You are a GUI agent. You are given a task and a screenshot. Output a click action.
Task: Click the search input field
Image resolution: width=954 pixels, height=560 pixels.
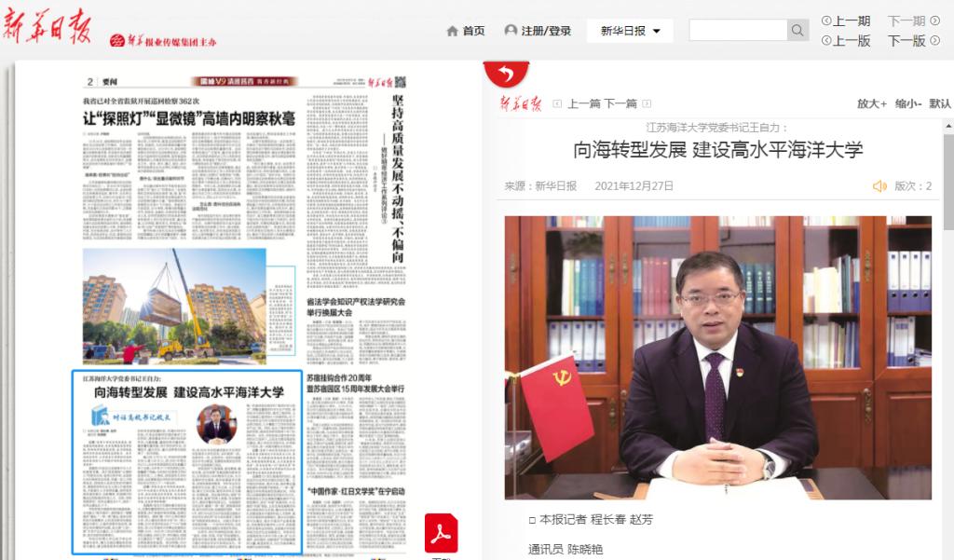click(x=738, y=31)
